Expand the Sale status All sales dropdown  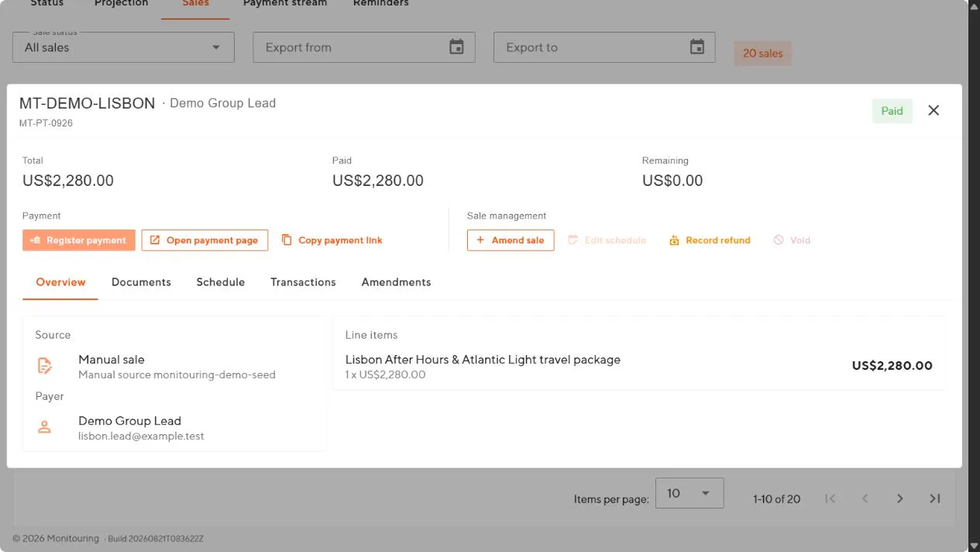pos(123,47)
